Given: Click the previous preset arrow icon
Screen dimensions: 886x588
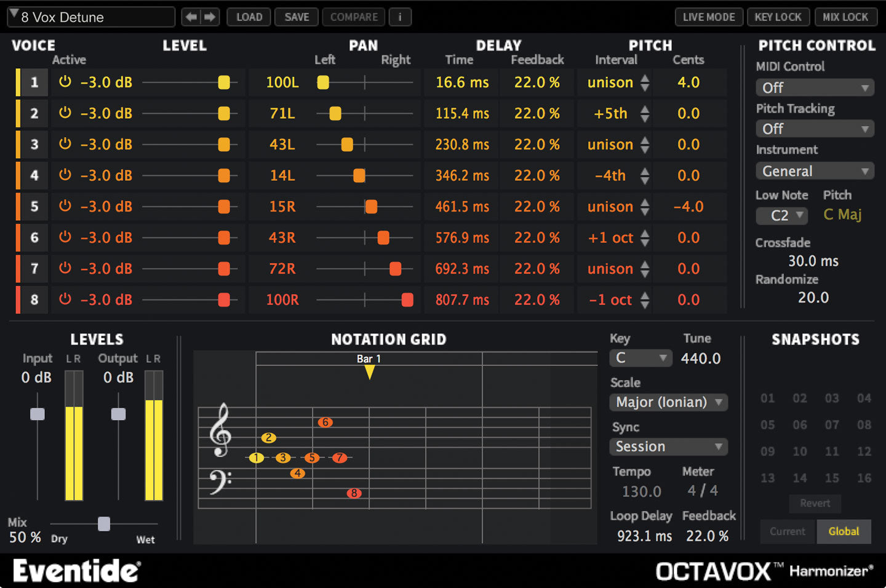Looking at the screenshot, I should [191, 17].
